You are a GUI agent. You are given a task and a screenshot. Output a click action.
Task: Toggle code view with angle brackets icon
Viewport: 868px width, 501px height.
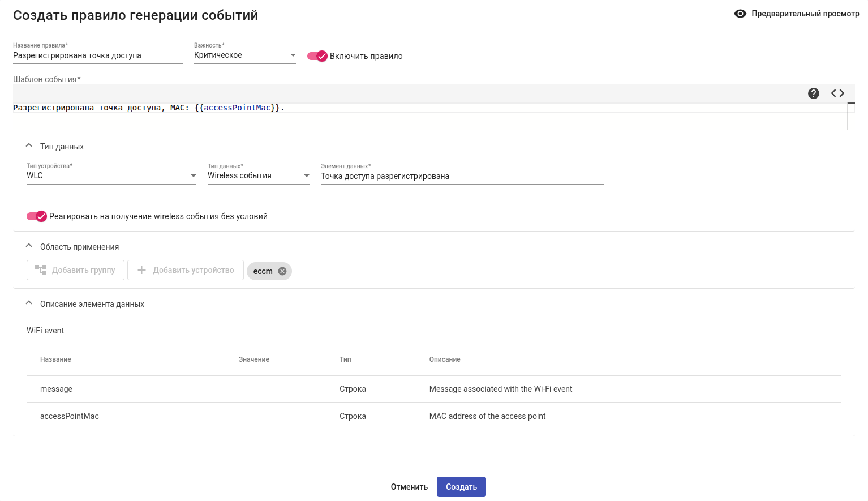(837, 93)
